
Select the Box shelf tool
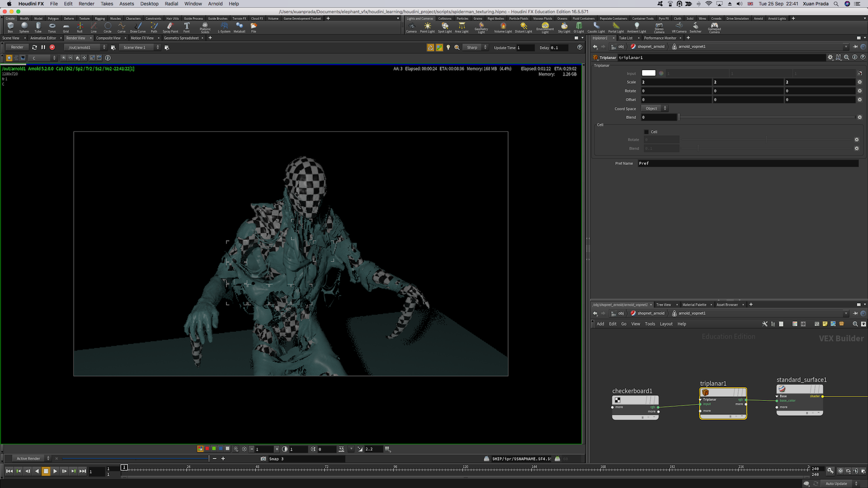tap(10, 28)
